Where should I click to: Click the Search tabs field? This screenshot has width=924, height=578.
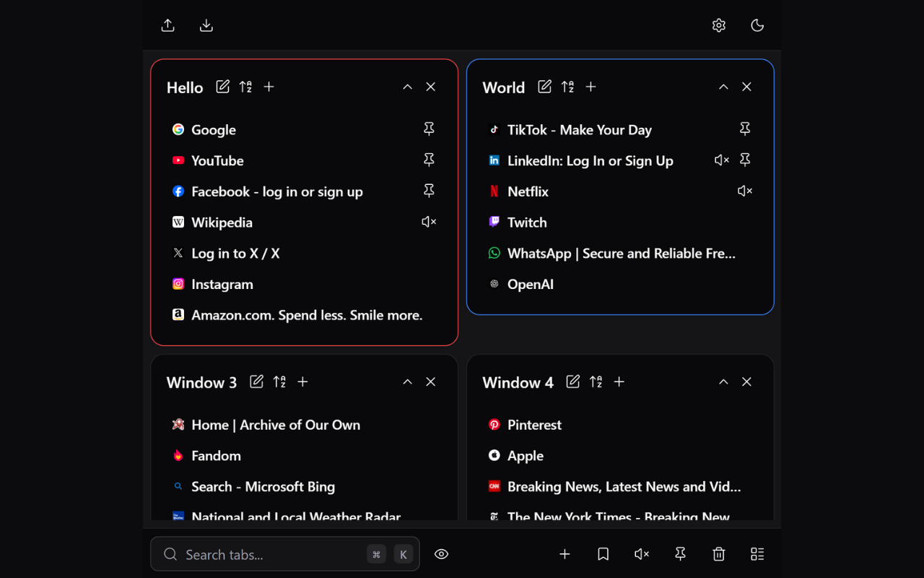pos(285,554)
